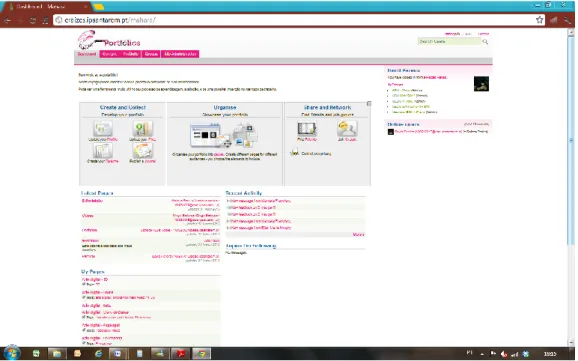Click the network icon in system tray
The image size is (578, 361).
tap(515, 354)
